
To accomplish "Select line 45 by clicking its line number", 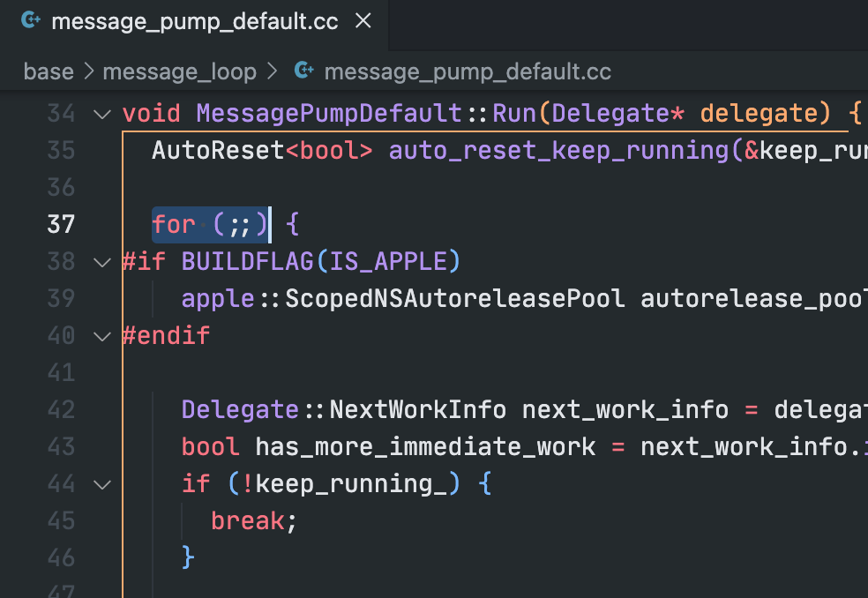I will (60, 521).
